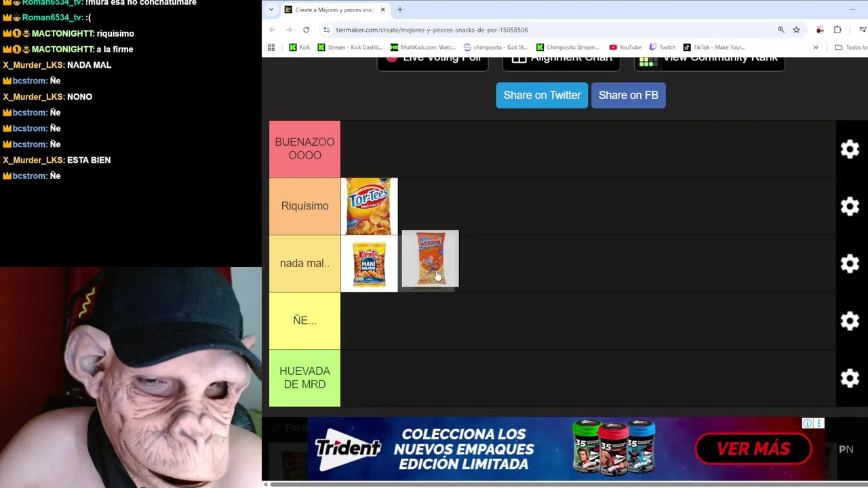
Task: Click X_Murder_LKS username on ESTA BIEN message
Action: click(34, 160)
